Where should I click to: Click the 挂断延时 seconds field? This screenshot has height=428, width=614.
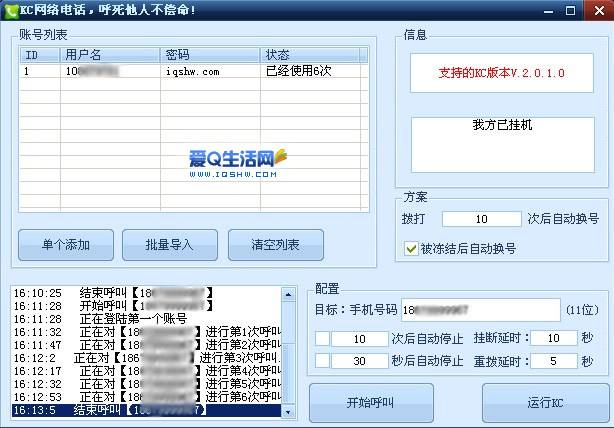coord(554,338)
